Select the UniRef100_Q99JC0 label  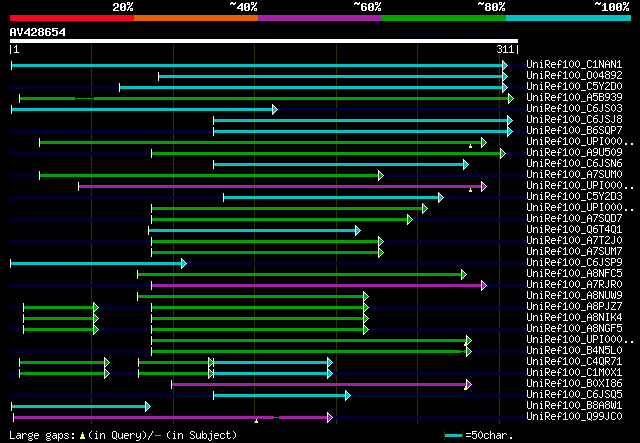click(574, 417)
